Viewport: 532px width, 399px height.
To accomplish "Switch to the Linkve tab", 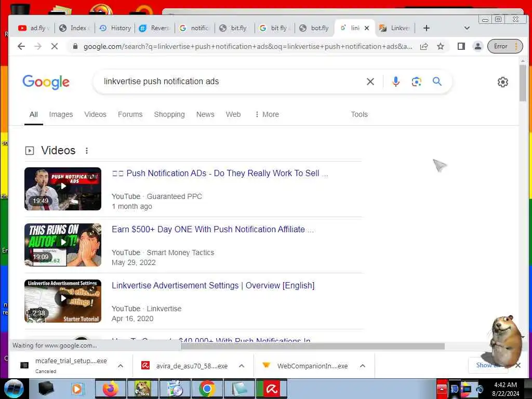I will (x=395, y=28).
